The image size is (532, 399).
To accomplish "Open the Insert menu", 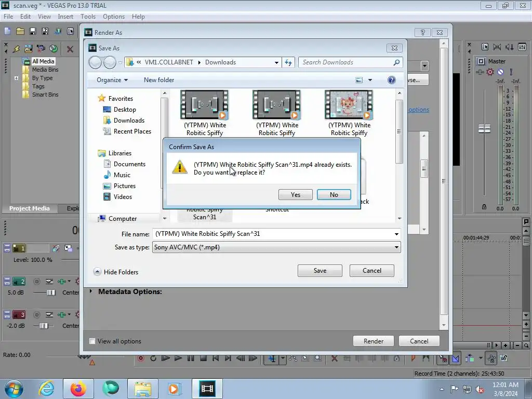I will coord(65,17).
